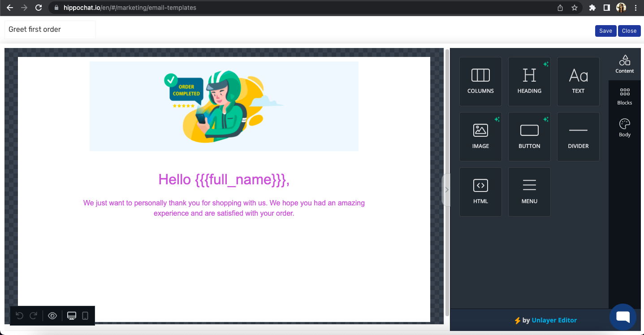Select the Button content block
Viewport: 644px width, 335px height.
[529, 136]
